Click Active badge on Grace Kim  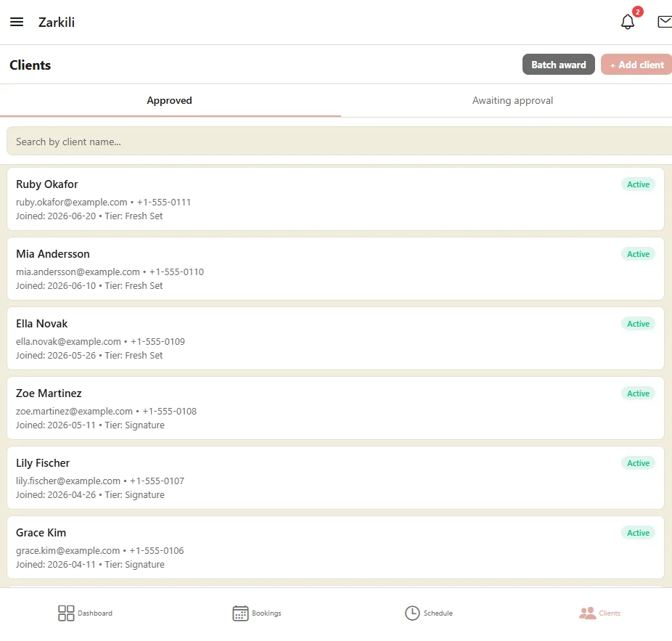coord(638,533)
